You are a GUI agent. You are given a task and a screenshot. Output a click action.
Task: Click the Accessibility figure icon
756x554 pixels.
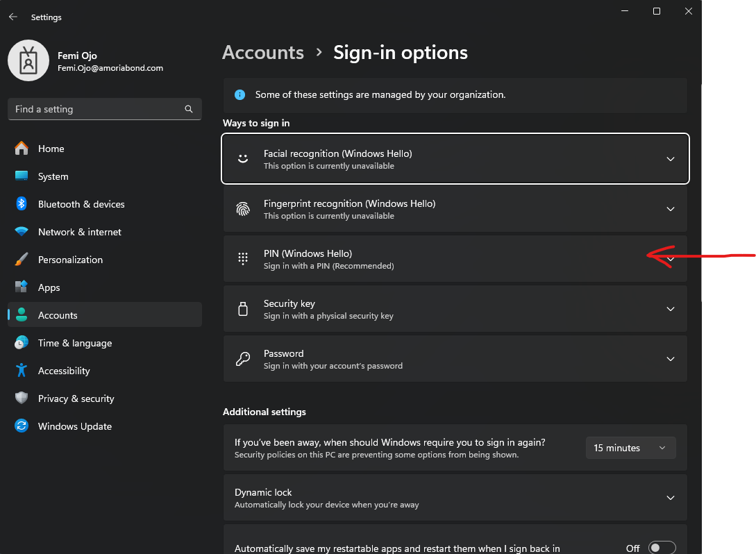[x=22, y=370]
